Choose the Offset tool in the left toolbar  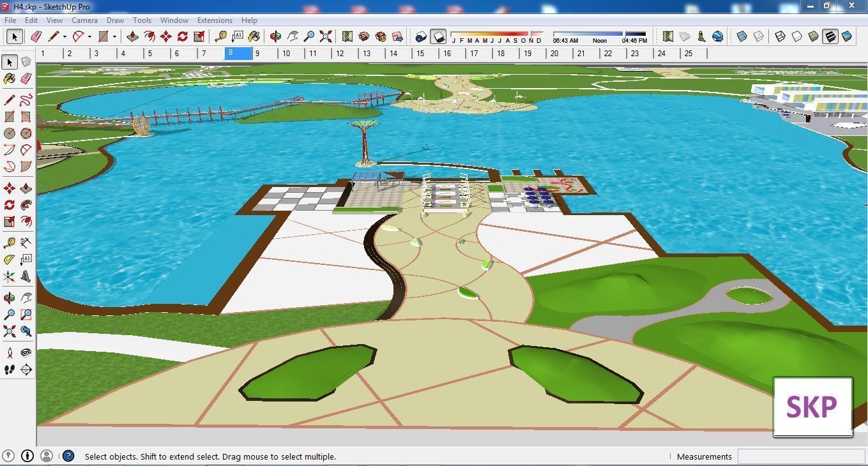(x=26, y=222)
